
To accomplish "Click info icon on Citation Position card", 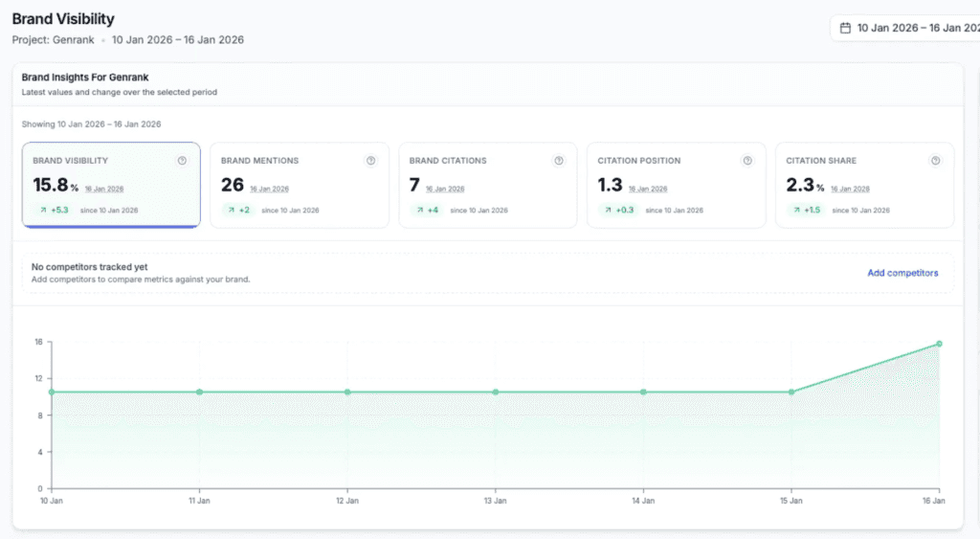I will click(746, 161).
